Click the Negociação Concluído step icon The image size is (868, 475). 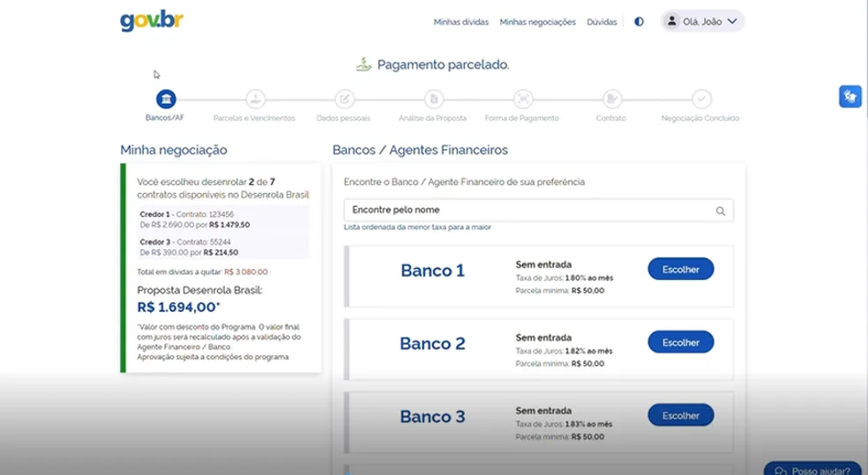click(x=701, y=99)
